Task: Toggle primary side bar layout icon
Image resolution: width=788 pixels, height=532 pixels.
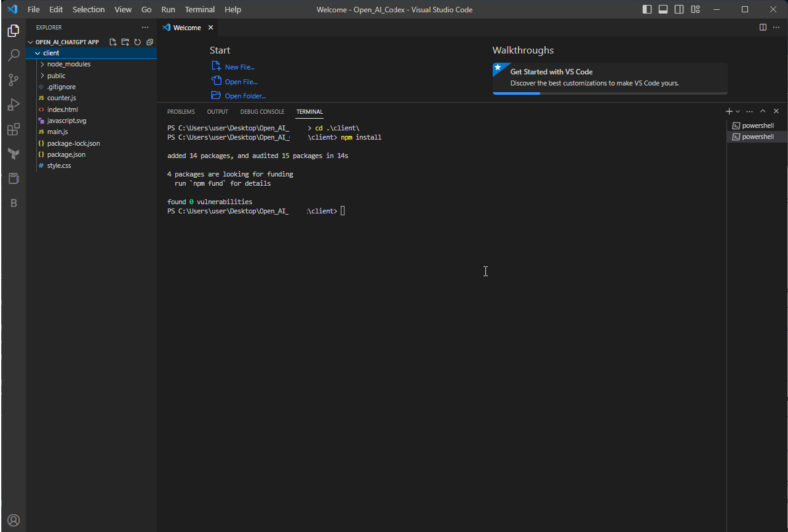Action: [647, 9]
